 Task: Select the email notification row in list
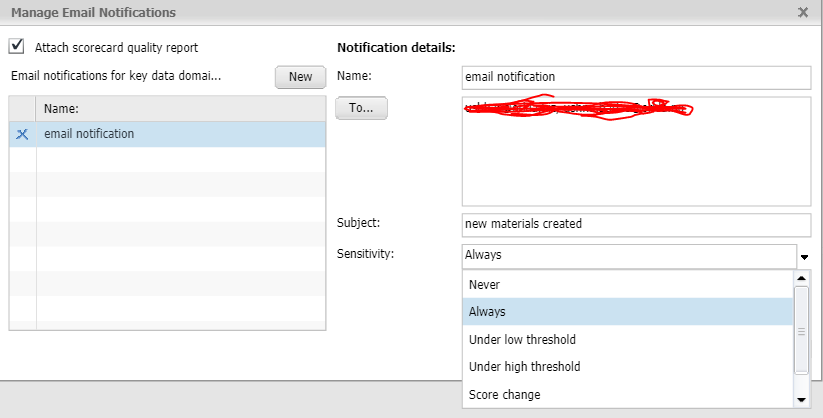tap(180, 134)
